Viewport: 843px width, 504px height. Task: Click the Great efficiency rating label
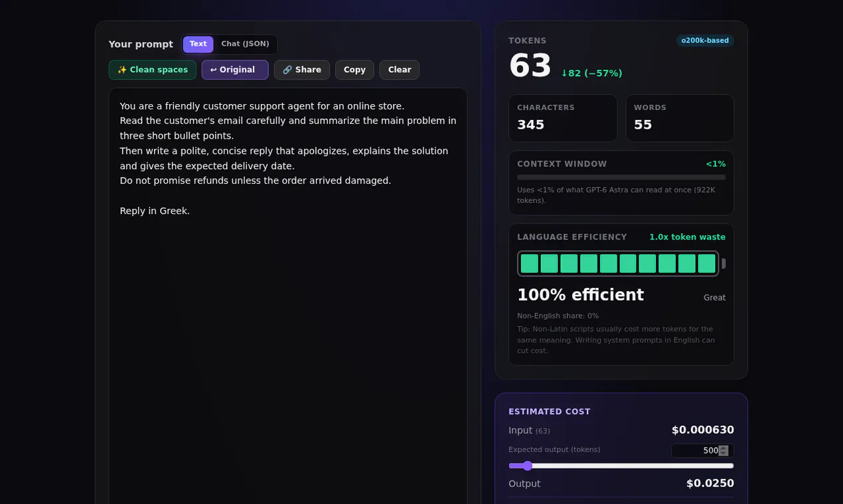[715, 298]
